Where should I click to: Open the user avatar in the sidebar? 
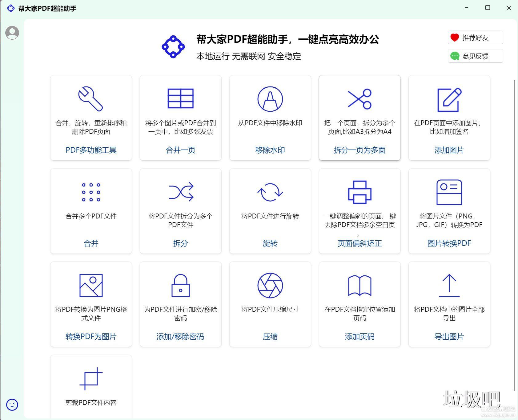pos(12,32)
